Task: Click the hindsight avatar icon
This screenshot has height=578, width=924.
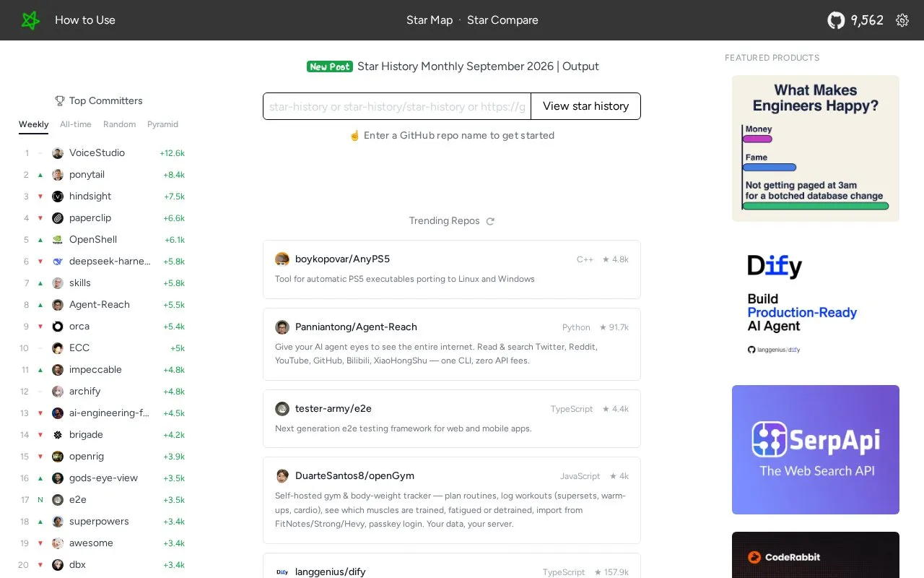Action: [x=58, y=197]
